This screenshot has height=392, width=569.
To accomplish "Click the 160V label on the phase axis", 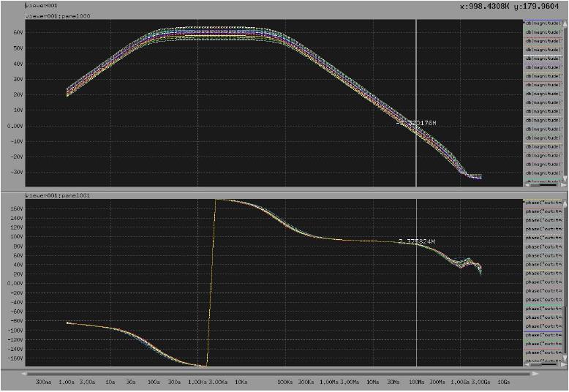I will tap(18, 208).
